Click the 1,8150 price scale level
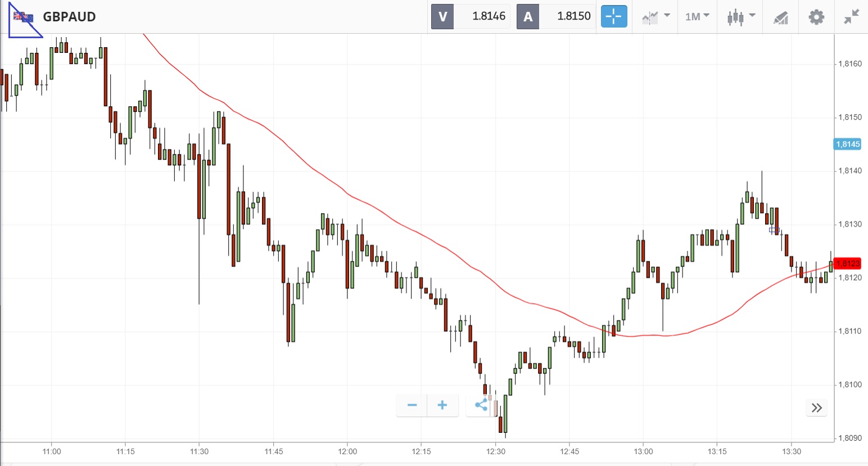Image resolution: width=868 pixels, height=466 pixels. click(849, 117)
